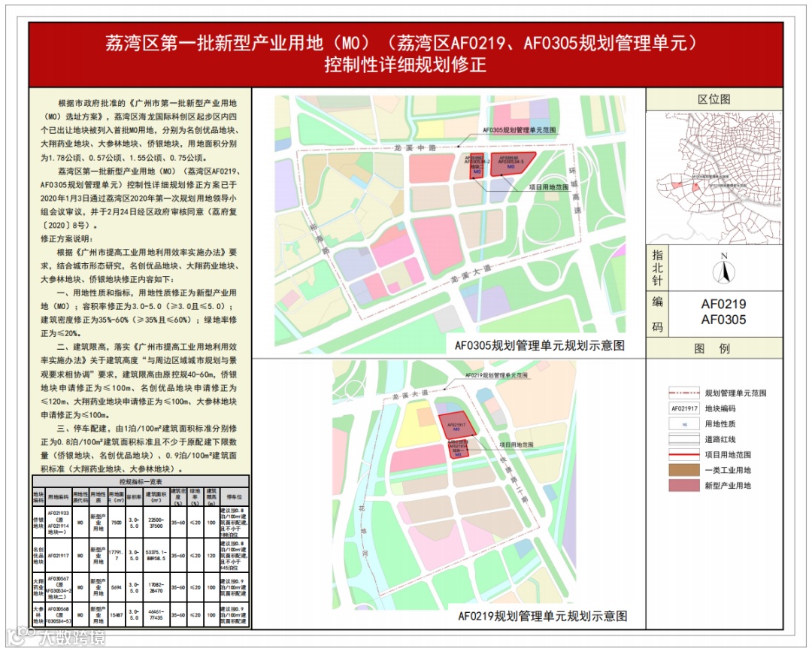Click the 环城高速 road label
The height and width of the screenshot is (652, 812).
[x=574, y=190]
